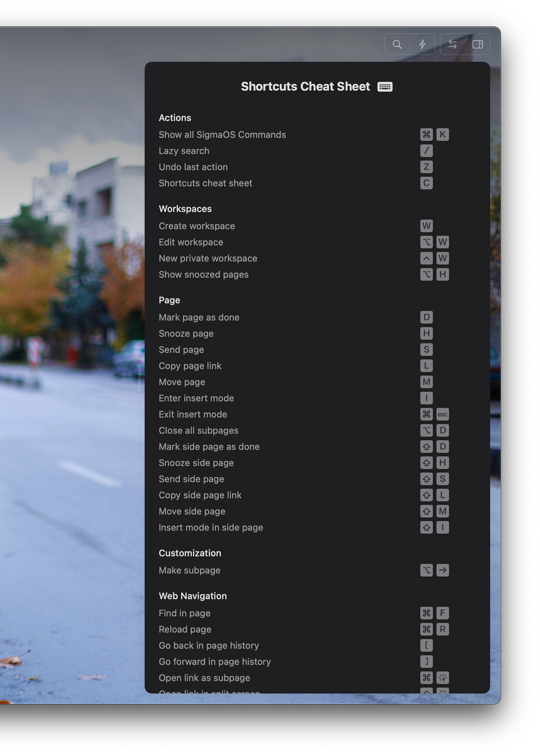
Task: Click the H key beside Snooze page
Action: click(x=427, y=333)
